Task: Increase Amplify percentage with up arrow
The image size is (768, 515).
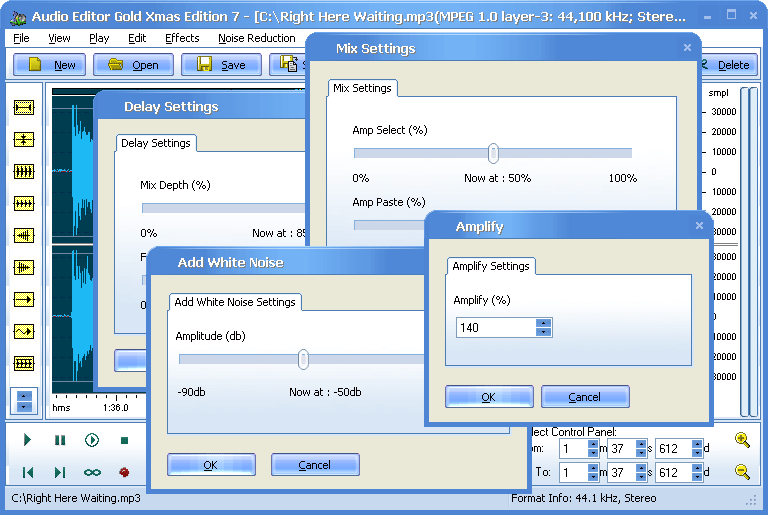Action: [x=543, y=323]
